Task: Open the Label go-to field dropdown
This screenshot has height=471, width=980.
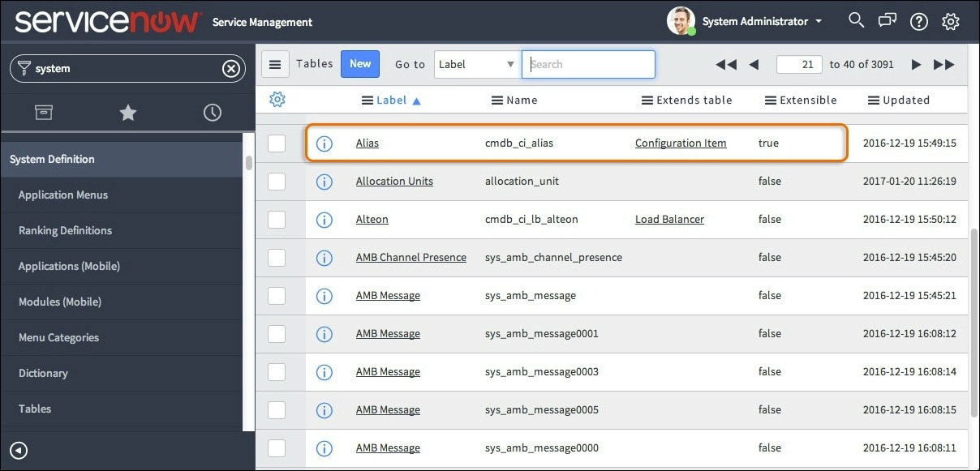Action: [476, 64]
